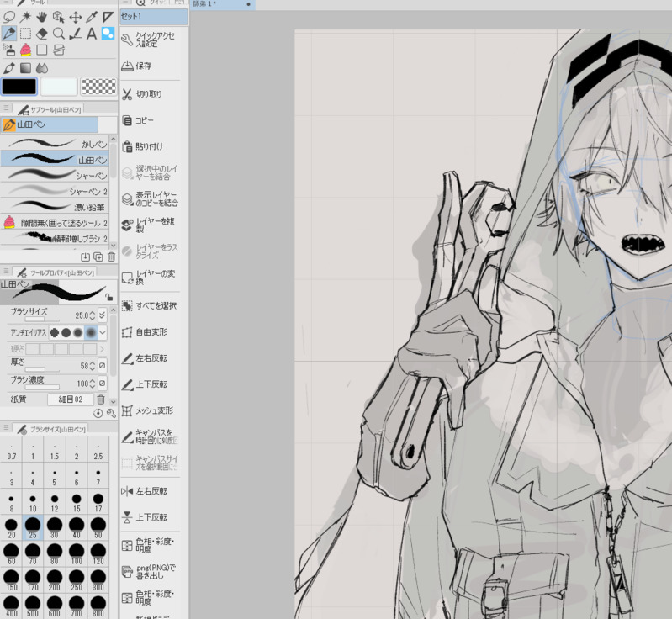Select the Lasso selection tool
This screenshot has height=619, width=672.
[x=9, y=17]
